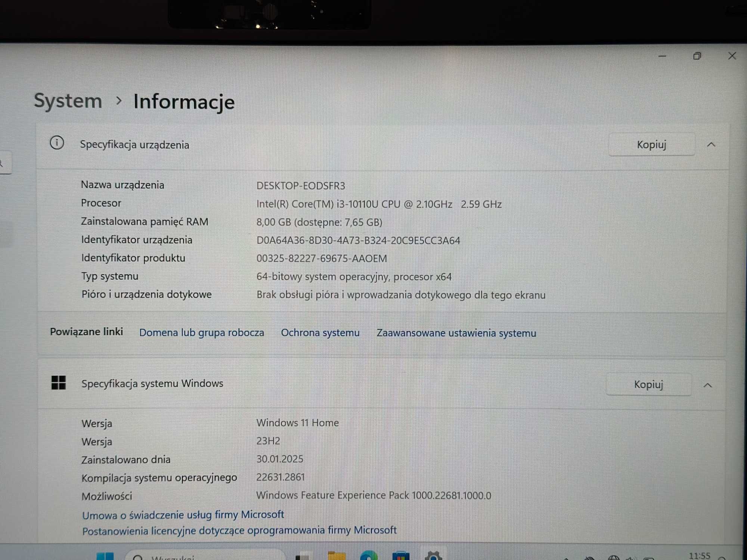Screen dimensions: 747x560
Task: Click the Windows logo next to Specyfikacja systemu Windows
Action: 59,383
